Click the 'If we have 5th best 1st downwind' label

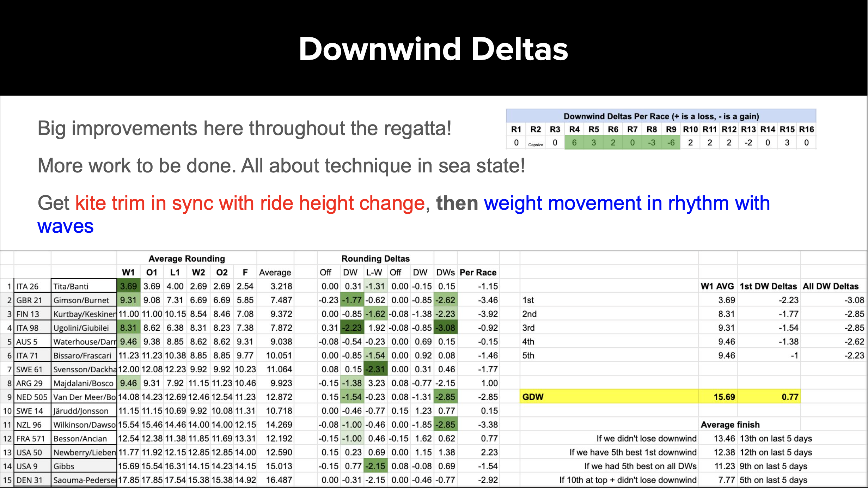(x=633, y=452)
